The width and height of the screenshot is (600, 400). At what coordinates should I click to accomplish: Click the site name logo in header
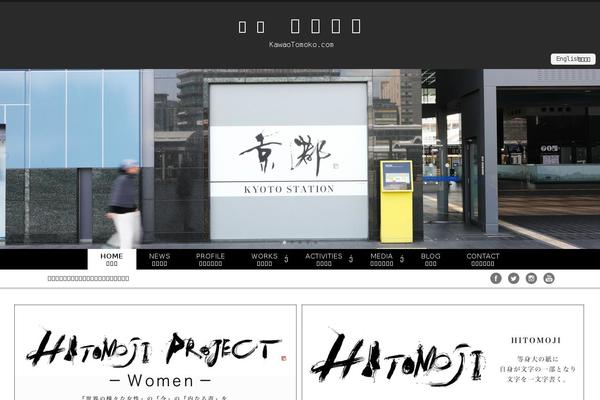click(299, 26)
